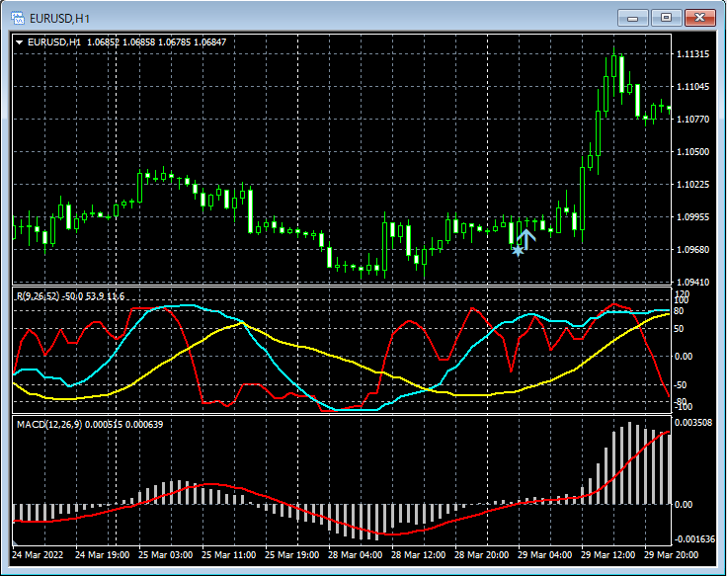Image resolution: width=728 pixels, height=576 pixels.
Task: Click the -0.001636 MACD scale value
Action: (696, 539)
